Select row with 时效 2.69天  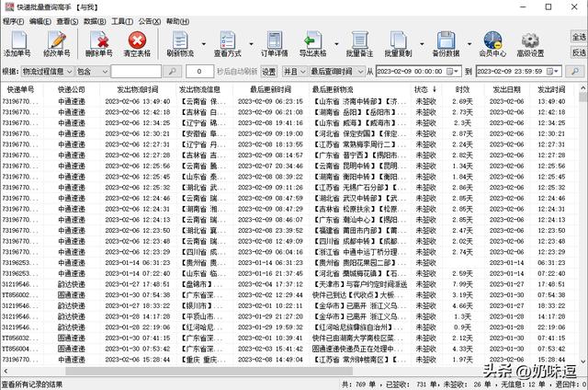coord(289,101)
